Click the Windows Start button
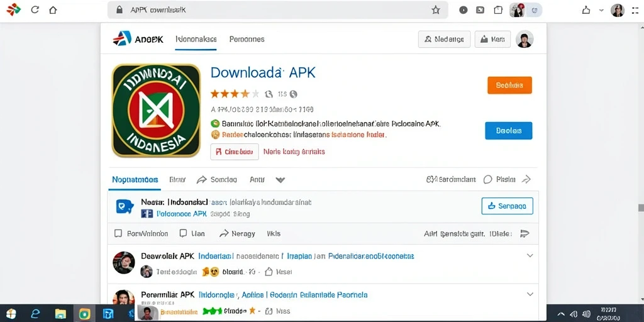The height and width of the screenshot is (322, 644). [x=11, y=314]
